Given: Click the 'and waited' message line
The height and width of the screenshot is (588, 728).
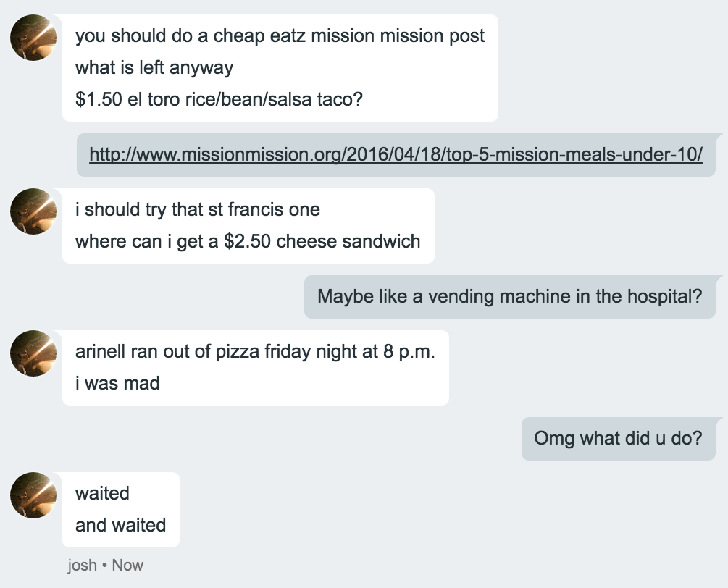Looking at the screenshot, I should [121, 525].
